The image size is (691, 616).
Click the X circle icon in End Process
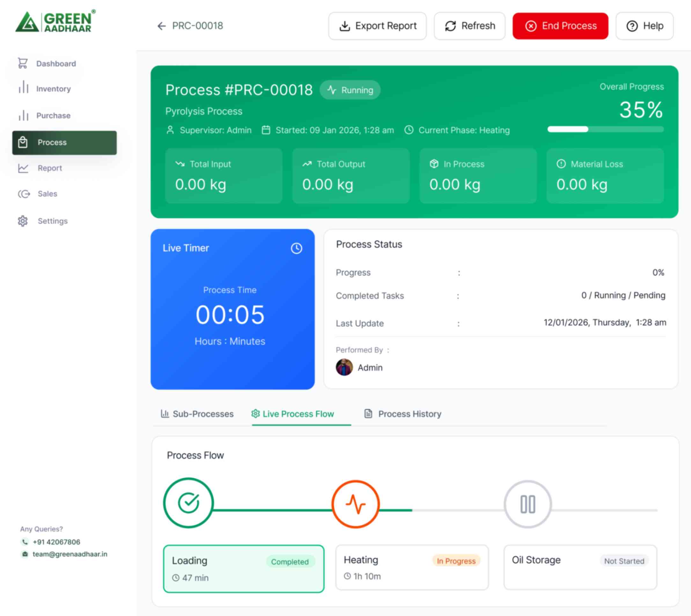tap(531, 26)
